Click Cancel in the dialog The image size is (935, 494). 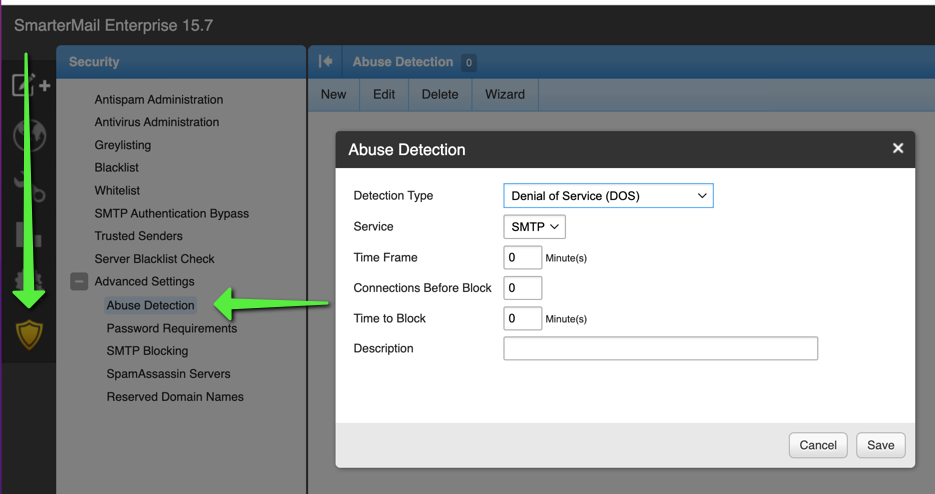point(817,445)
